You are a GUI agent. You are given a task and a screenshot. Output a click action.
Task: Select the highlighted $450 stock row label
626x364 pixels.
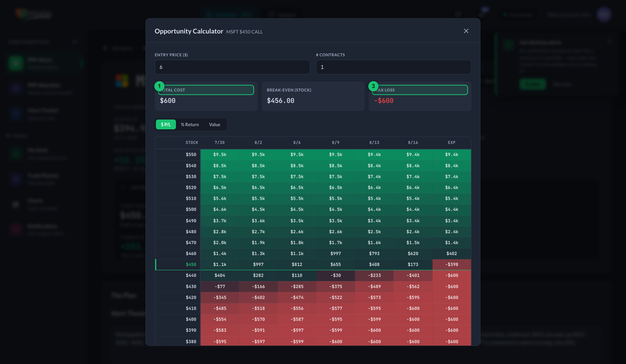[191, 264]
